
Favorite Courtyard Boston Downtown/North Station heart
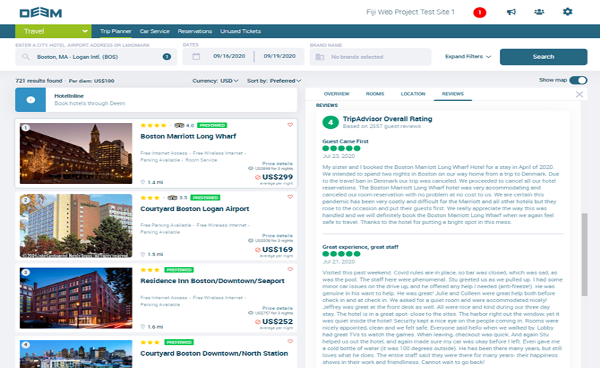pyautogui.click(x=290, y=341)
